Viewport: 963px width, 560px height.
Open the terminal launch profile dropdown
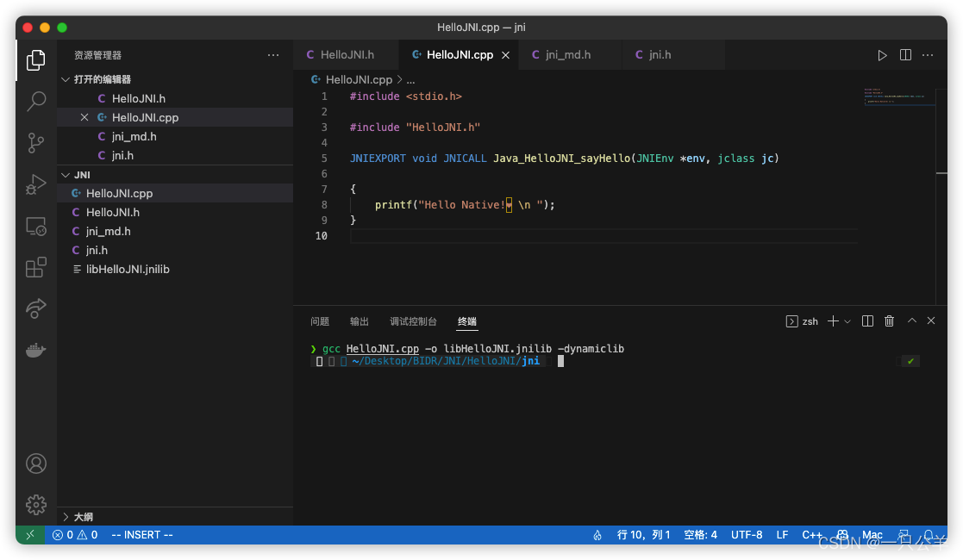[x=847, y=321]
